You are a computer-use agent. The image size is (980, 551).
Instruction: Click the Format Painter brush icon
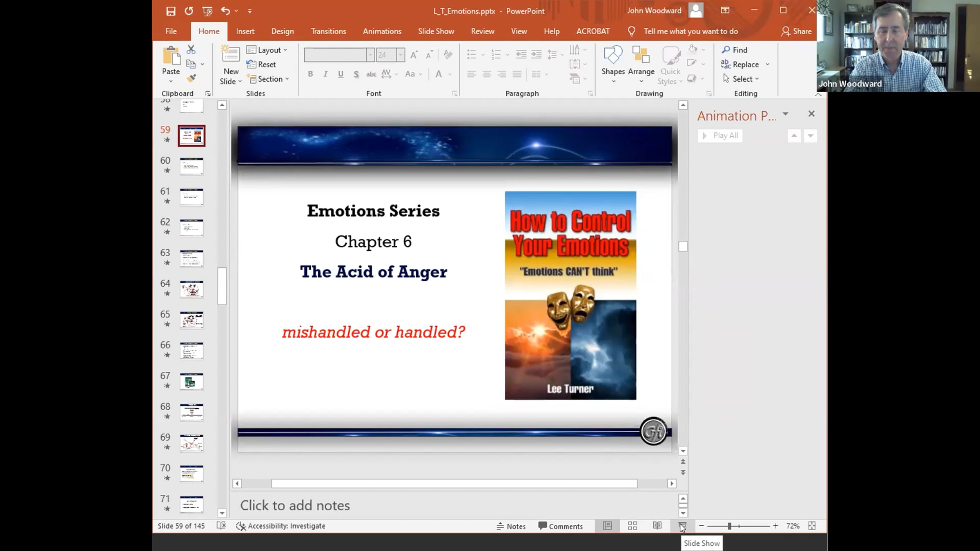click(191, 78)
